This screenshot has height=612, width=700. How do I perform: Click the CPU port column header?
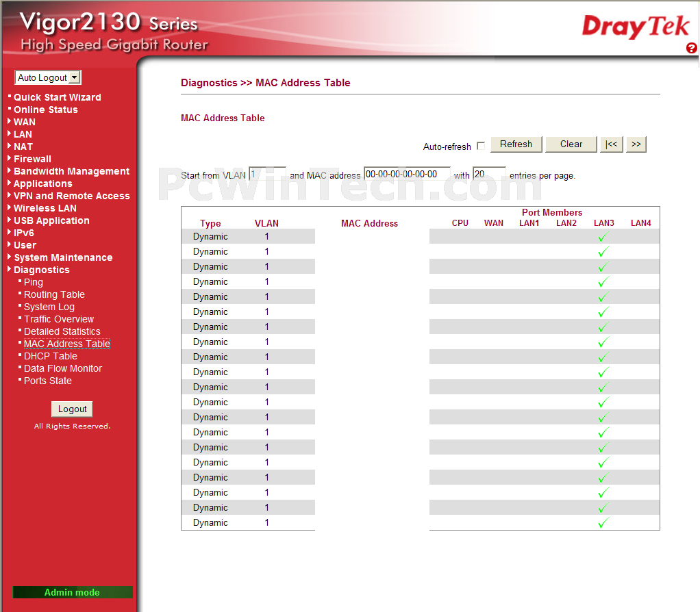pos(460,223)
